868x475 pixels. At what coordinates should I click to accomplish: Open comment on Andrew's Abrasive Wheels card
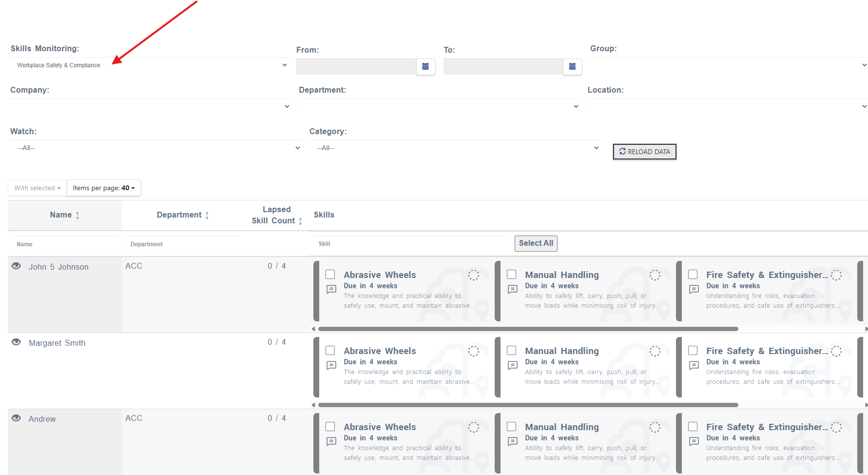[x=331, y=442]
